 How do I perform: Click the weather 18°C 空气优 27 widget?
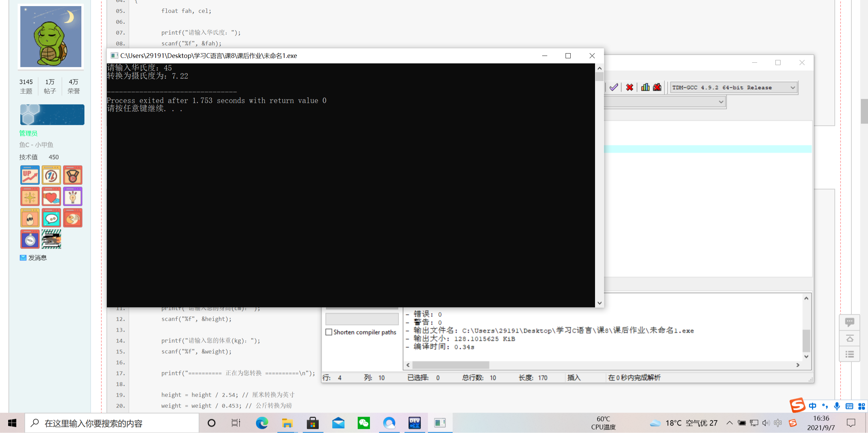pos(684,423)
